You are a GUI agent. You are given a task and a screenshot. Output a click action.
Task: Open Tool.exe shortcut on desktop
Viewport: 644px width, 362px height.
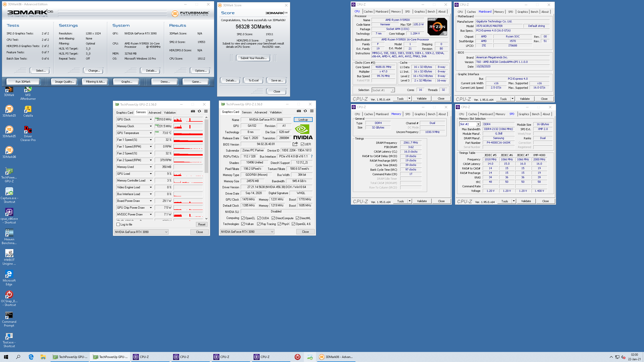[9, 340]
